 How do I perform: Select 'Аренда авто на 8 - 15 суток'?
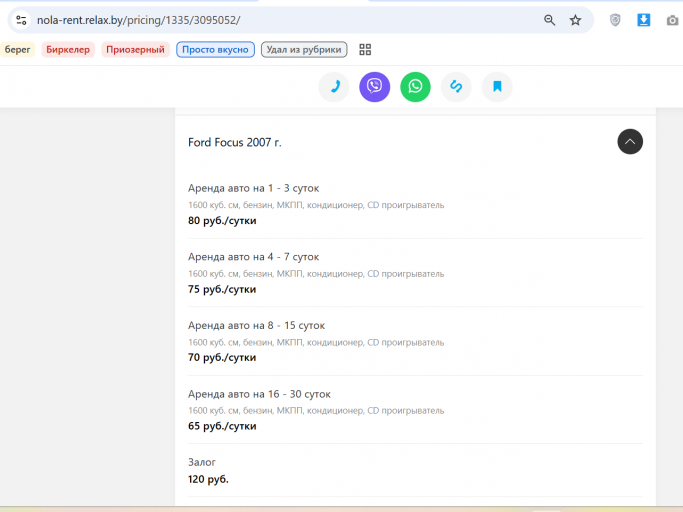[257, 326]
